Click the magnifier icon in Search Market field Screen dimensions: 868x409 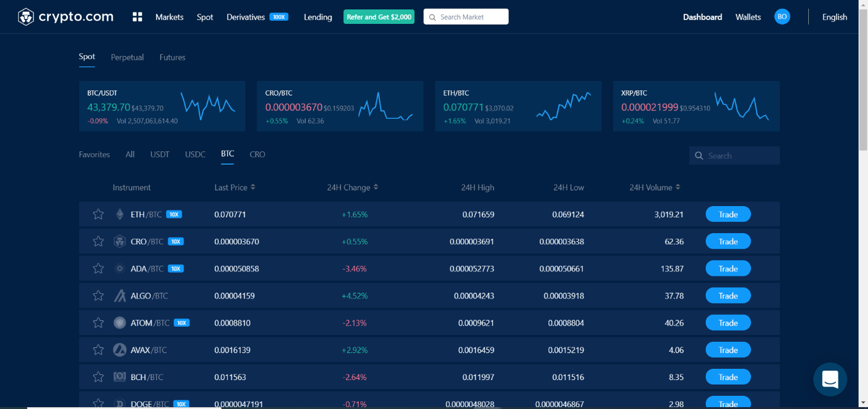click(433, 17)
